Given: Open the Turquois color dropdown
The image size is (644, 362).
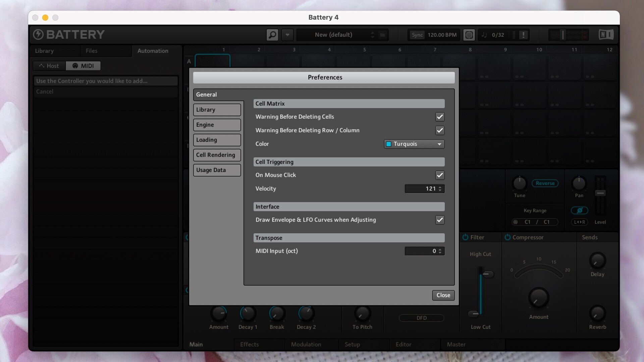Looking at the screenshot, I should [x=414, y=144].
